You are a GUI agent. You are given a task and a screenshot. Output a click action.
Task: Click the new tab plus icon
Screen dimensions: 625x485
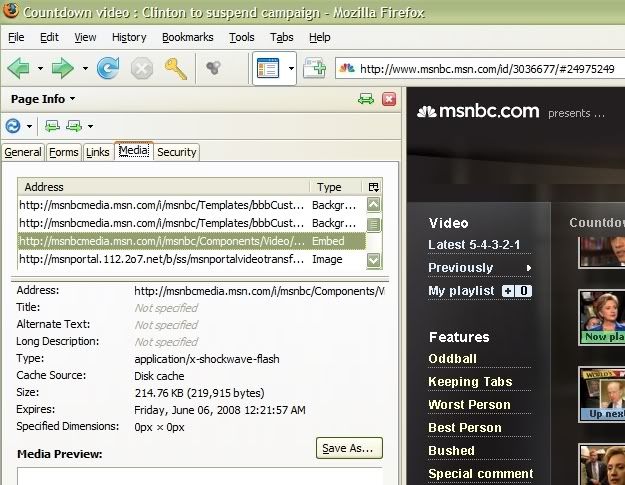(x=314, y=67)
